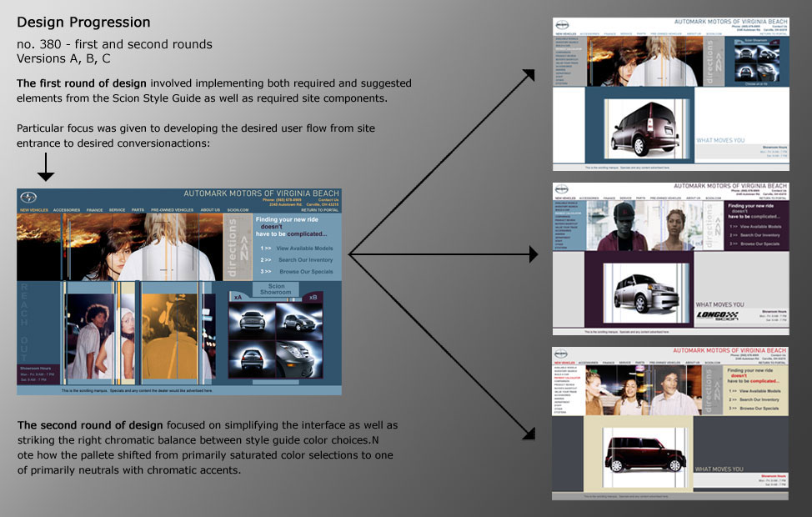Click the headlight close-up thumbnail in the Scion Showroom
Image resolution: width=812 pixels, height=517 pixels.
299,359
